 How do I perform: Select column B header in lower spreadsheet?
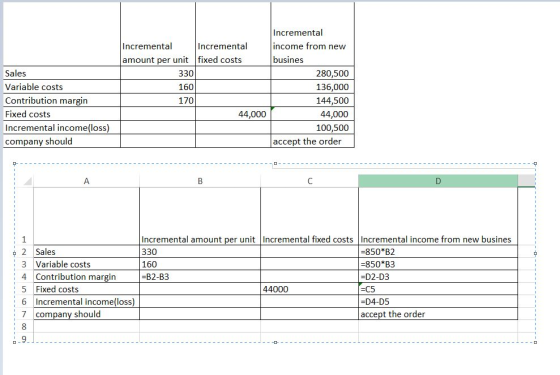pyautogui.click(x=200, y=181)
